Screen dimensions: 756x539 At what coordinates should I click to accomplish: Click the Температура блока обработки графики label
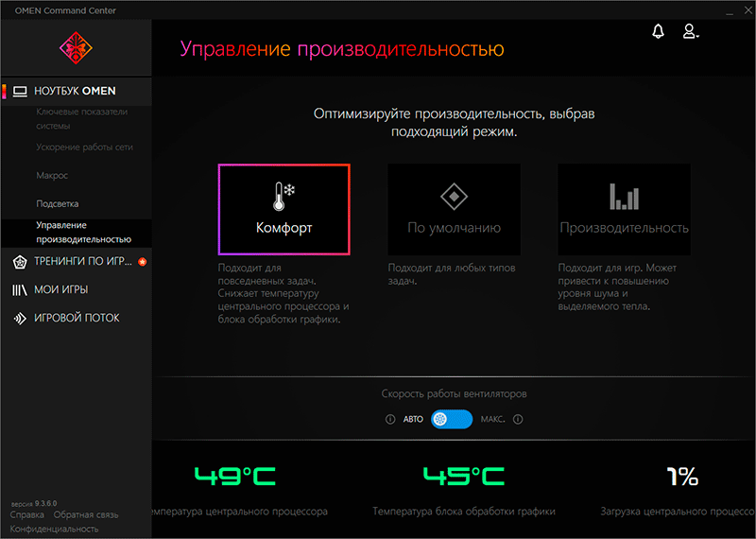pyautogui.click(x=464, y=512)
